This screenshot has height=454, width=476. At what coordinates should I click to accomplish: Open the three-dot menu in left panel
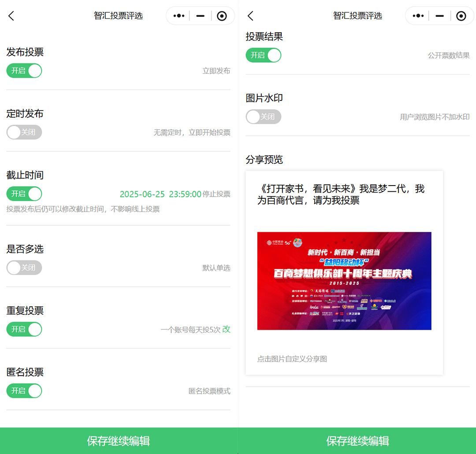(x=178, y=16)
